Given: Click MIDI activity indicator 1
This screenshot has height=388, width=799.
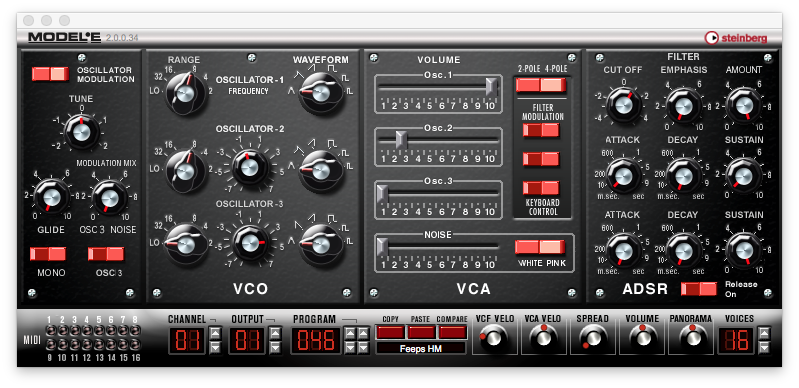Looking at the screenshot, I should pyautogui.click(x=50, y=331).
